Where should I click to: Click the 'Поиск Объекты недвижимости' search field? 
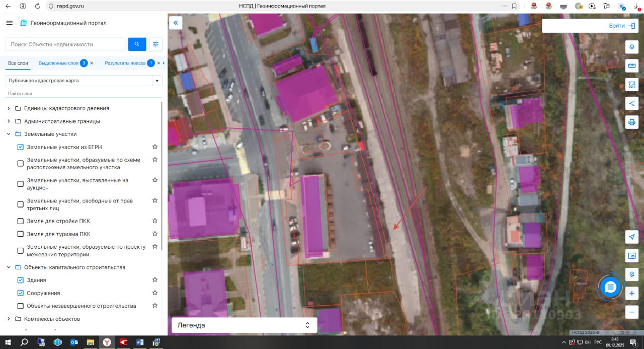(65, 44)
